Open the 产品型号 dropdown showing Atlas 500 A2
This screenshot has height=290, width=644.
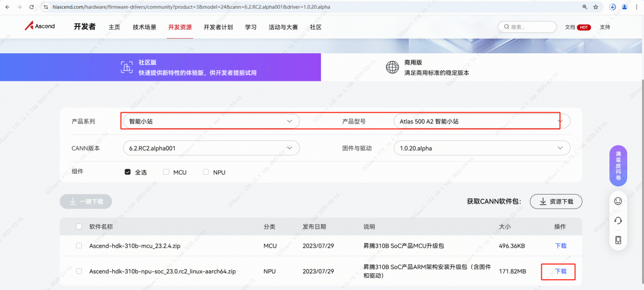[x=482, y=121]
